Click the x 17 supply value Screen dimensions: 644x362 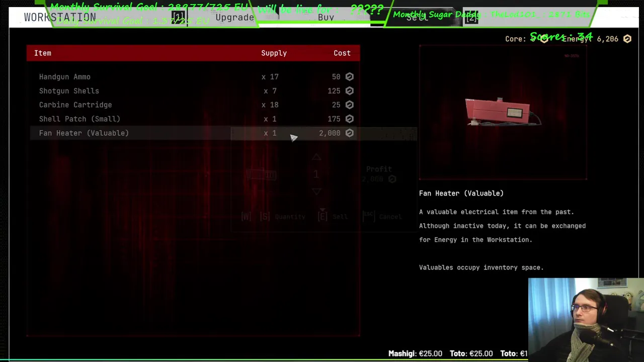click(270, 77)
